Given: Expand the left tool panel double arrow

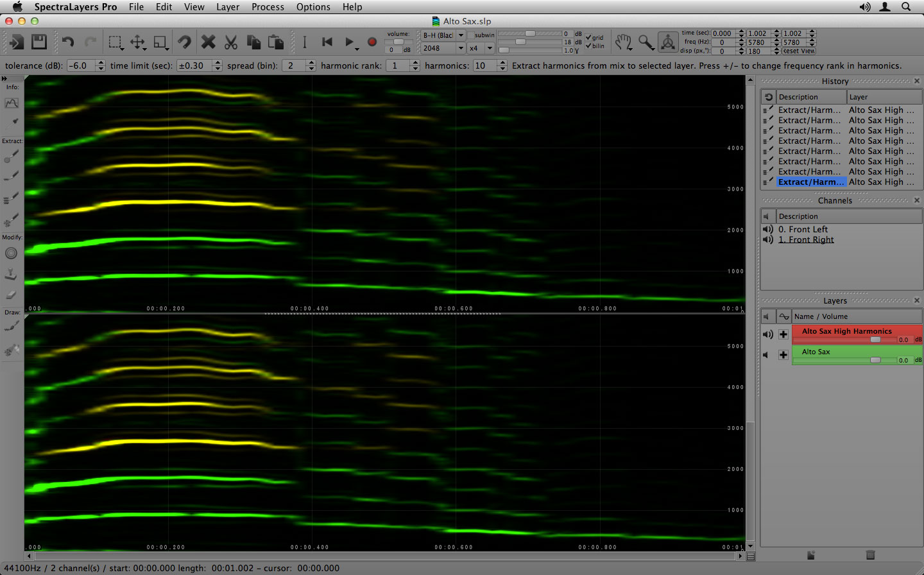Looking at the screenshot, I should pos(5,78).
